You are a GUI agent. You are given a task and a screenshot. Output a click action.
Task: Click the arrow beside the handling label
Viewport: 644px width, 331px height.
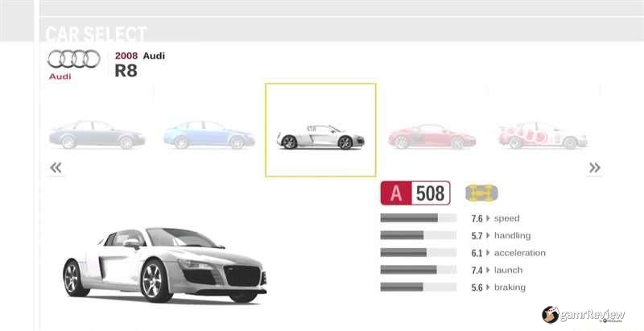coord(488,235)
